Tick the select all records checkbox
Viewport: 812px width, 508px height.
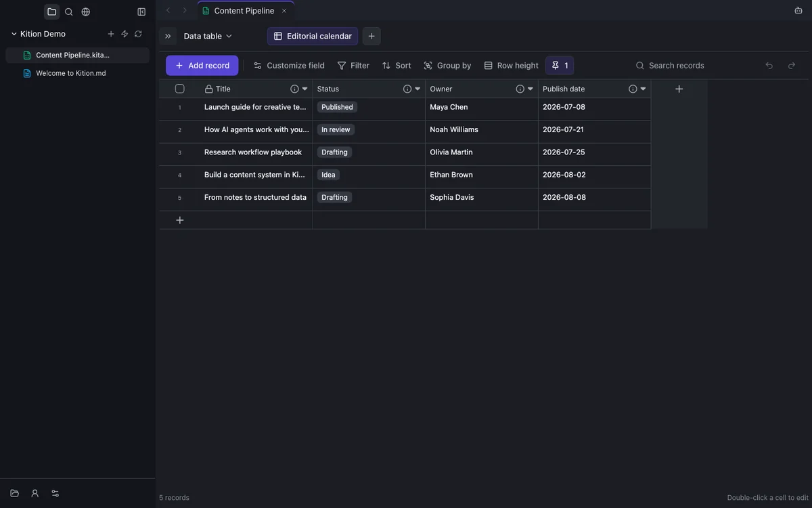179,89
